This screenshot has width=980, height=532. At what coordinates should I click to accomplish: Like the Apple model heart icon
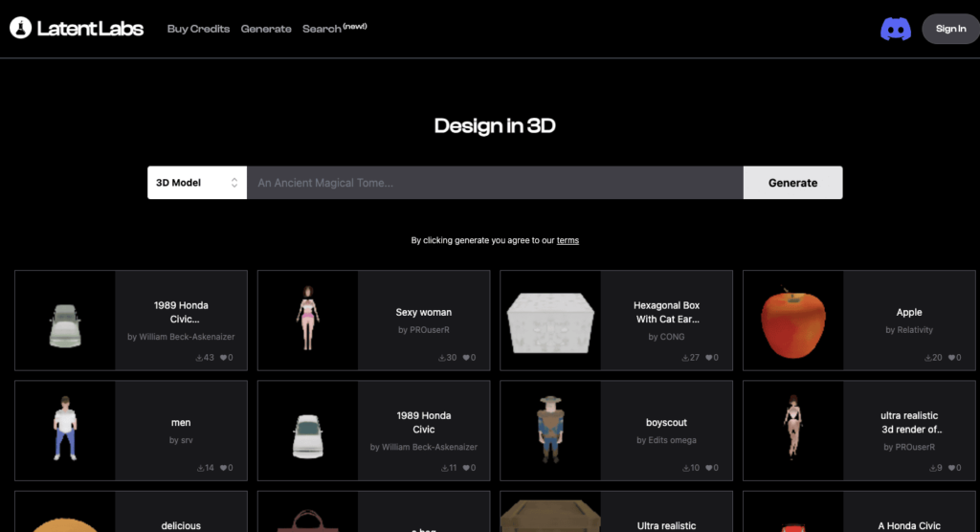(x=951, y=358)
